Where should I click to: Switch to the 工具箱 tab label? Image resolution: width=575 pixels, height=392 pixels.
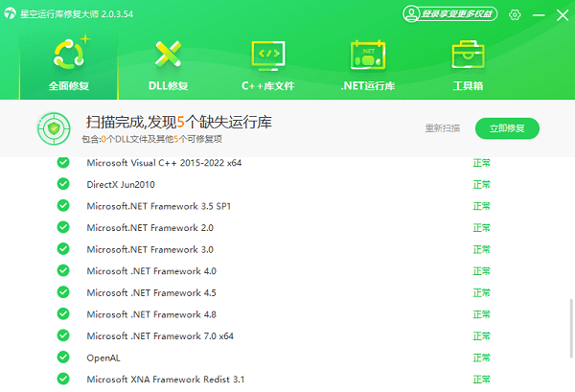468,86
